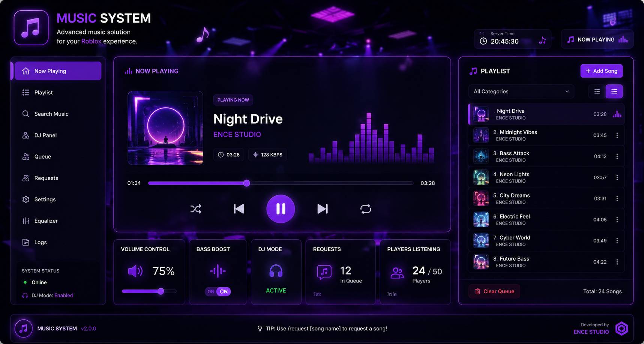The image size is (644, 344).
Task: Click the song progress slider handle
Action: point(246,183)
